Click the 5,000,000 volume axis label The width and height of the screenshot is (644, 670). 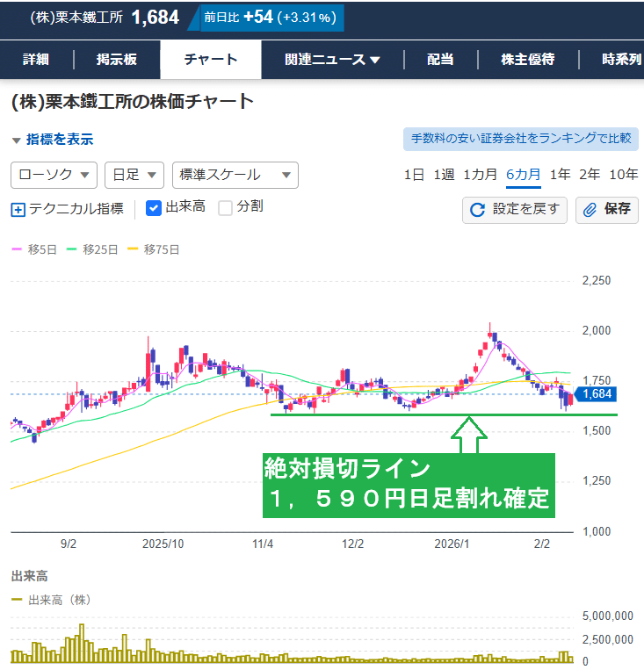607,616
